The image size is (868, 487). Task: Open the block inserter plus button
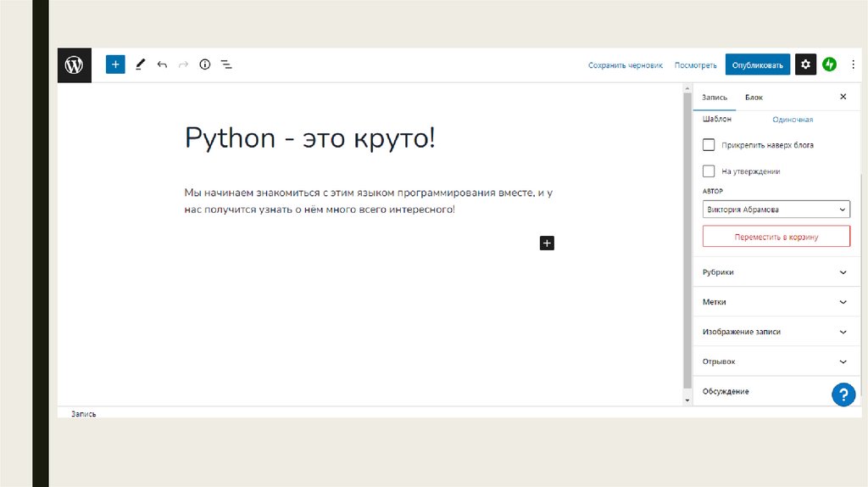point(115,64)
